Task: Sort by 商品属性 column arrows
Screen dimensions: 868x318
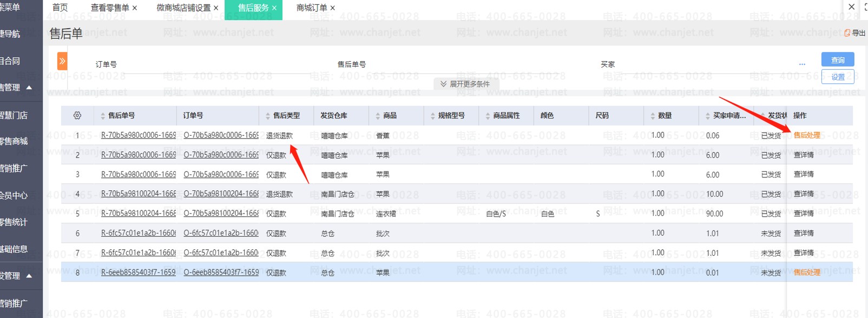Action: click(x=488, y=116)
